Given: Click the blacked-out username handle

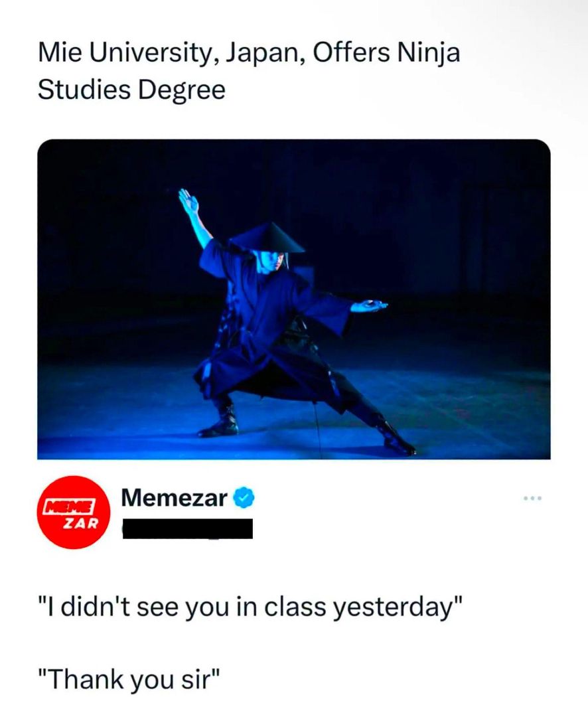Looking at the screenshot, I should [188, 529].
